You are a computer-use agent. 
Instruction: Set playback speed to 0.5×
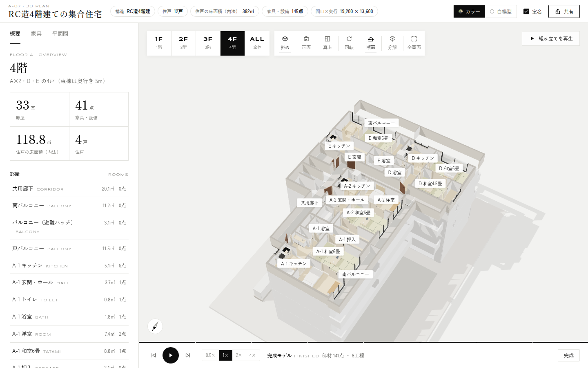point(210,355)
